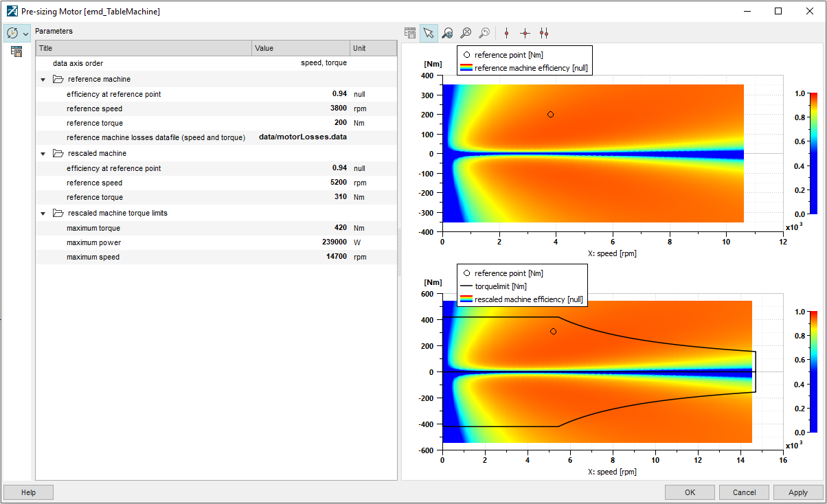827x504 pixels.
Task: Open Help from the dialog
Action: pyautogui.click(x=27, y=492)
